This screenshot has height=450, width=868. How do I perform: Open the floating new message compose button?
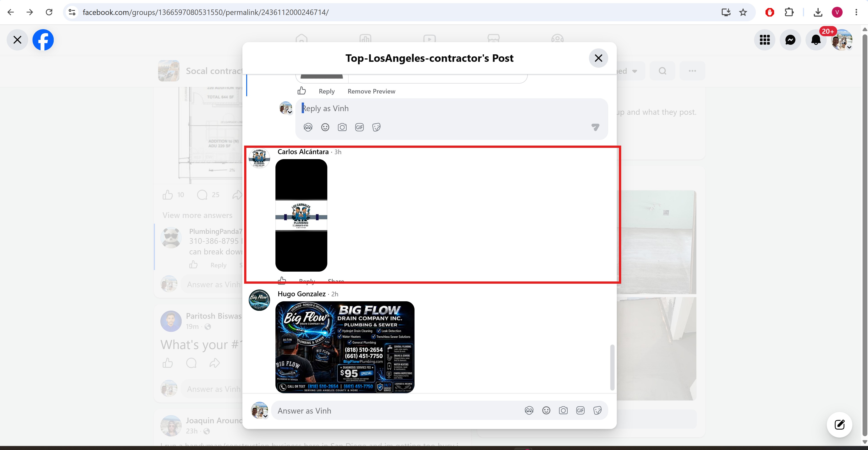[x=839, y=424]
